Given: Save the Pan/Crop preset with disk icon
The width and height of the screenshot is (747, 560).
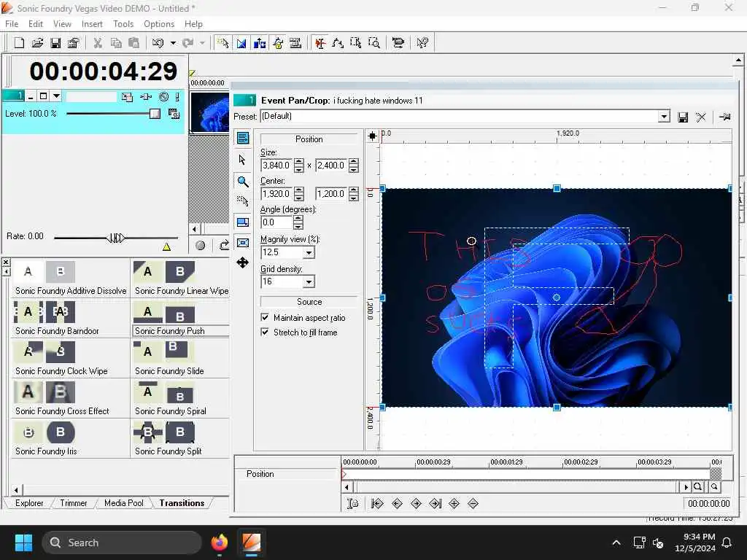Looking at the screenshot, I should [x=683, y=117].
